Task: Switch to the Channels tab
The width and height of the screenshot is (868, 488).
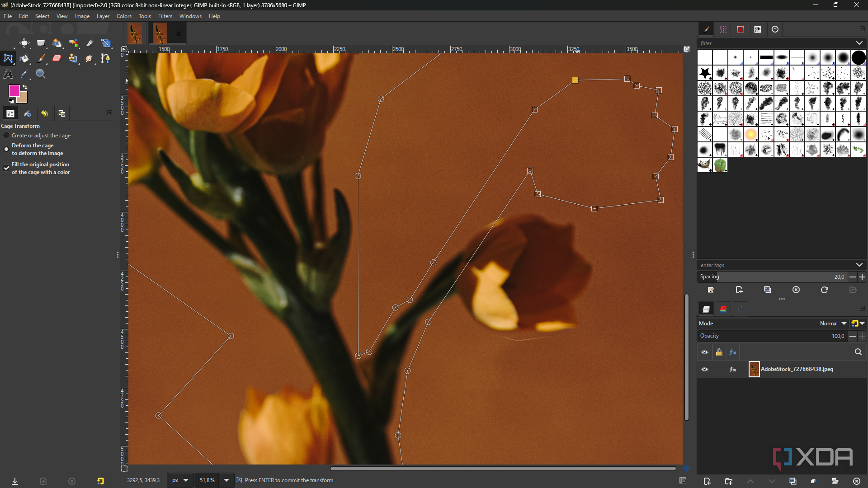Action: (x=723, y=309)
